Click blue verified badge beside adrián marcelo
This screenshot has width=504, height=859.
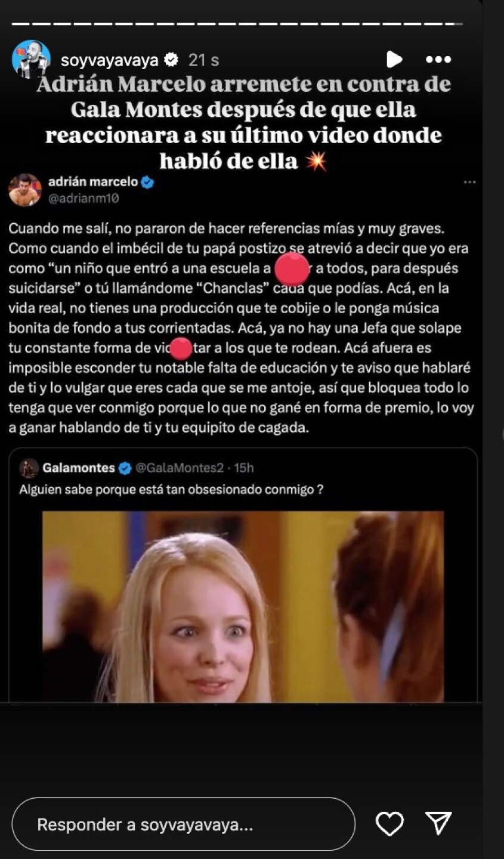pyautogui.click(x=147, y=183)
